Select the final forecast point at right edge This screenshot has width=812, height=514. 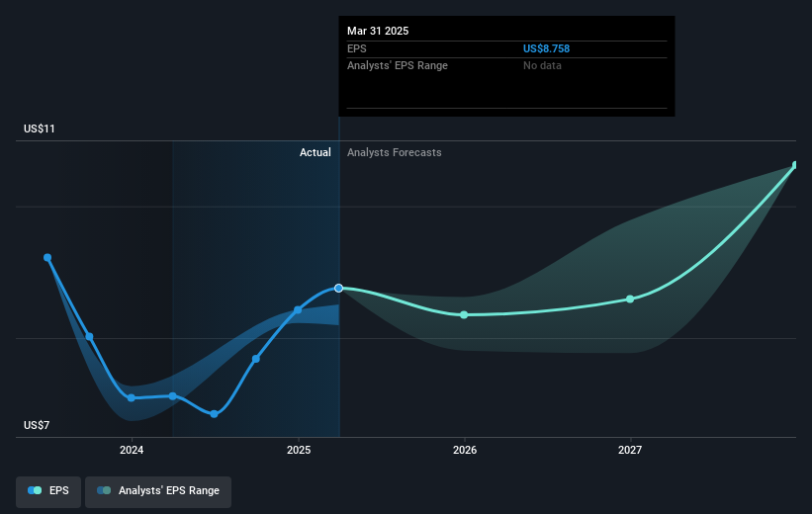coord(796,165)
